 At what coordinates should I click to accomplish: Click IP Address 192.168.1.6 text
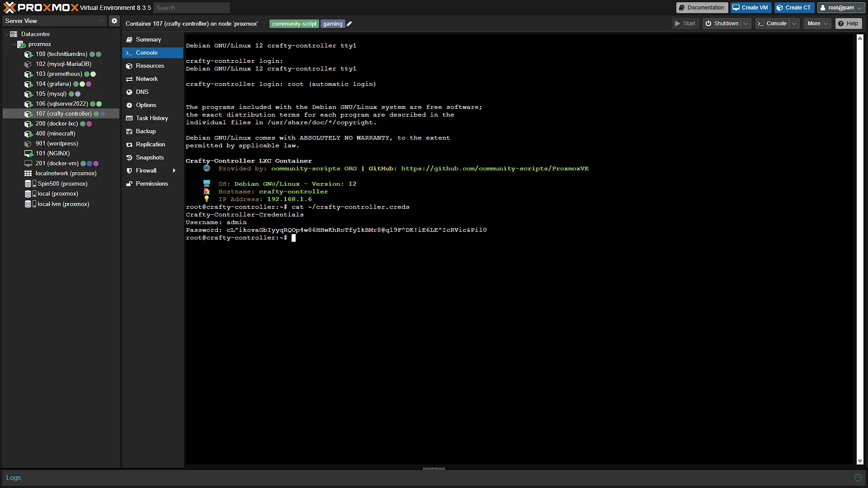[x=265, y=199]
